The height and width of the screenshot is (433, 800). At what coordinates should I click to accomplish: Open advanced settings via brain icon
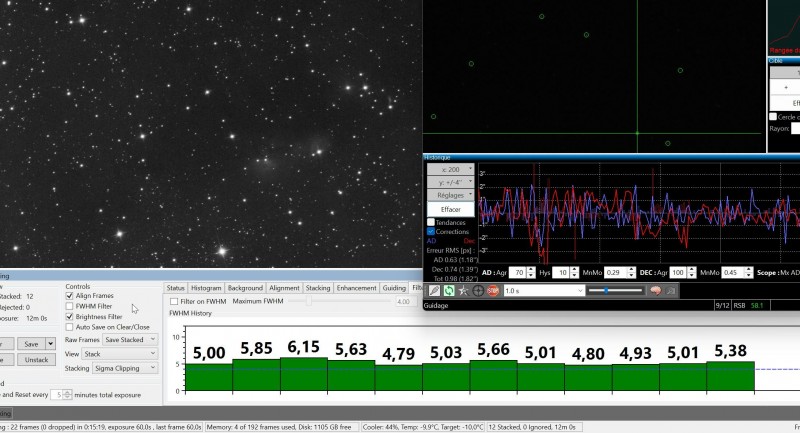point(656,291)
